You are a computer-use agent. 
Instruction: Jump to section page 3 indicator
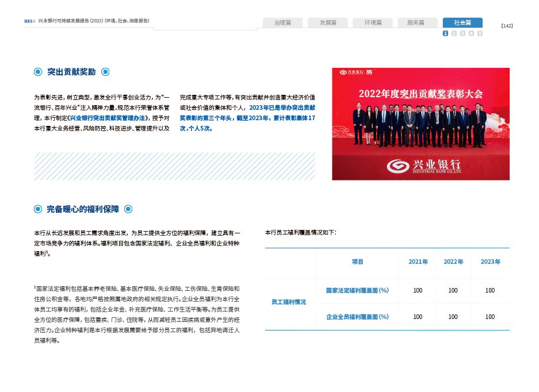pos(462,33)
